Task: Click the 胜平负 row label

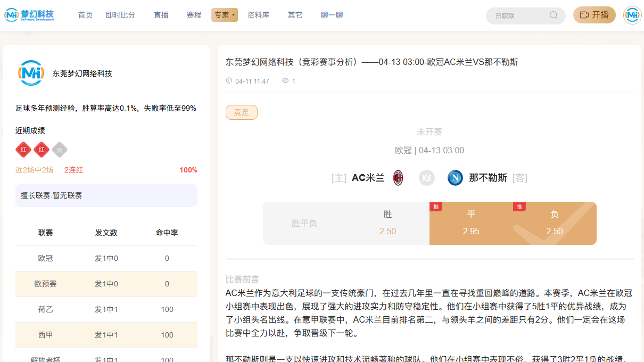Action: point(304,223)
